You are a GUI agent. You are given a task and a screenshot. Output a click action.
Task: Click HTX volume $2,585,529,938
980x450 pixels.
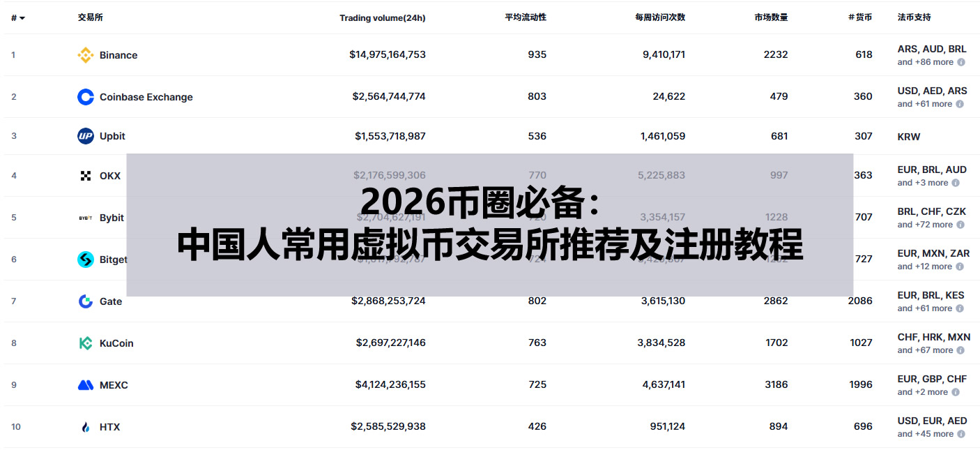tap(388, 426)
